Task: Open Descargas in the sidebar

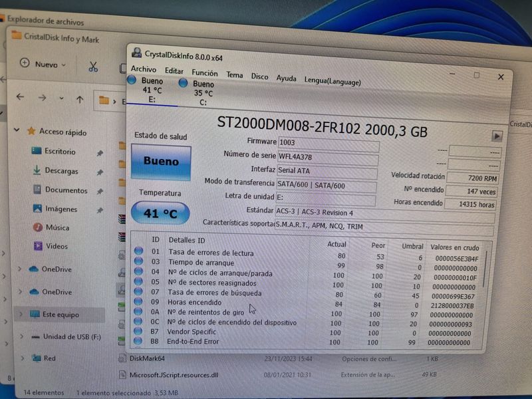Action: (x=61, y=171)
